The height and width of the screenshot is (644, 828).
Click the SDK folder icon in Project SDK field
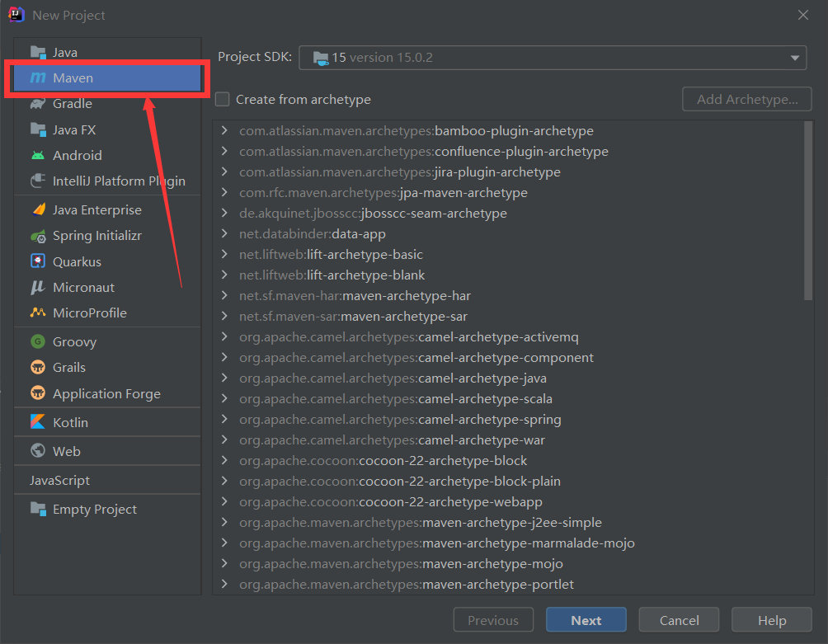click(321, 58)
